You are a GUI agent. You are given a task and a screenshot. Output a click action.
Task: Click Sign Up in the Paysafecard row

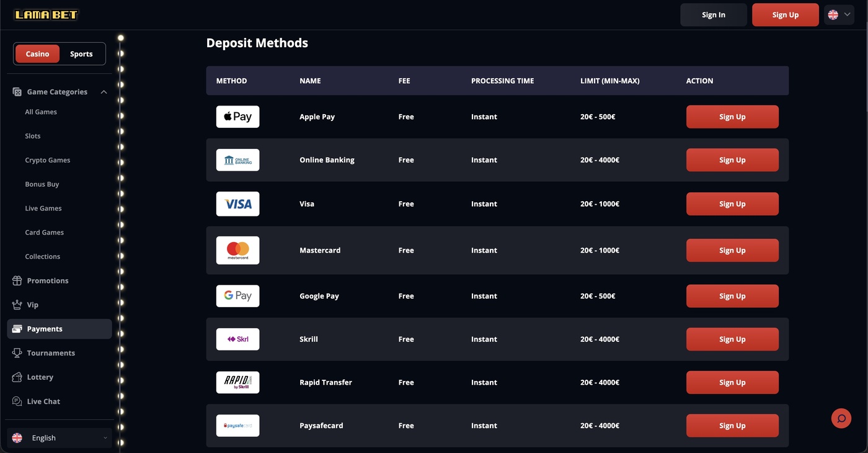(732, 426)
